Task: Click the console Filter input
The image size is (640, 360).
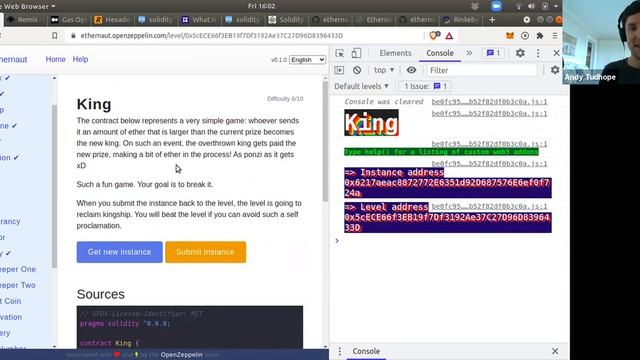Action: pyautogui.click(x=482, y=70)
